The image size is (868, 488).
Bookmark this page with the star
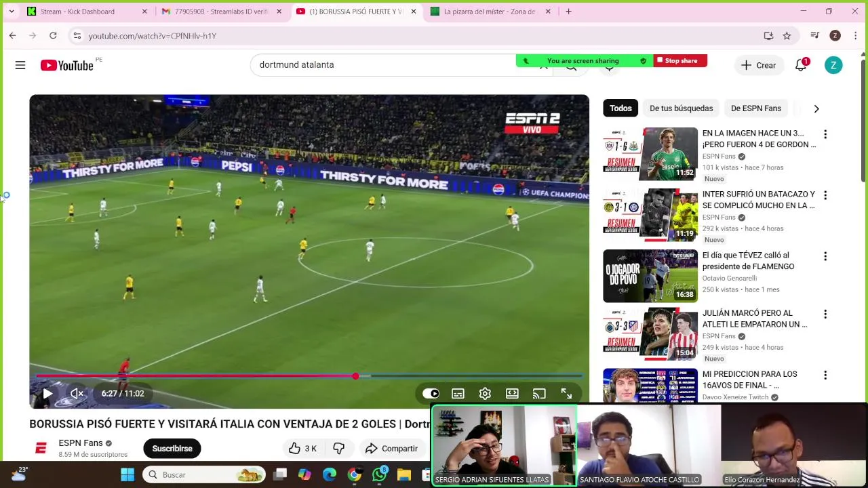[787, 36]
